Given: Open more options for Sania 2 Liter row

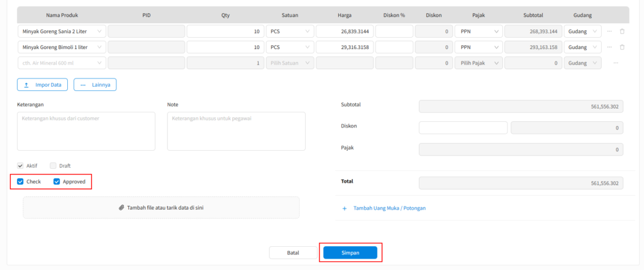Looking at the screenshot, I should 609,31.
